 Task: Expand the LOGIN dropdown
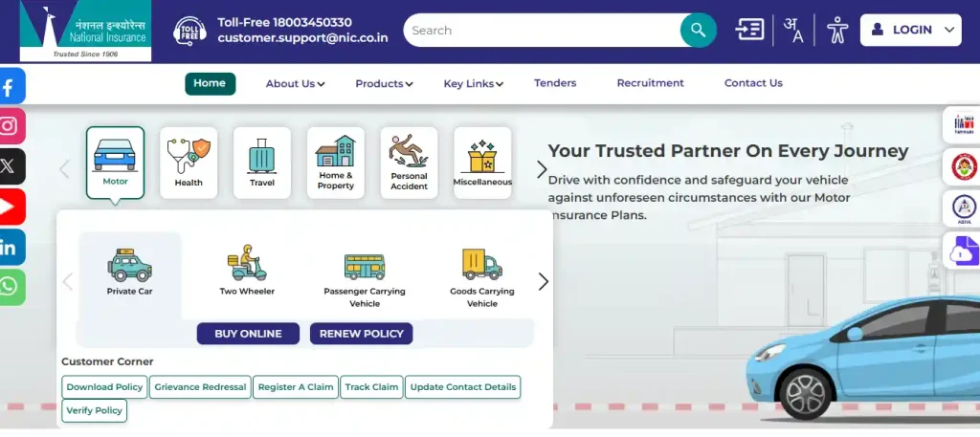coord(911,30)
